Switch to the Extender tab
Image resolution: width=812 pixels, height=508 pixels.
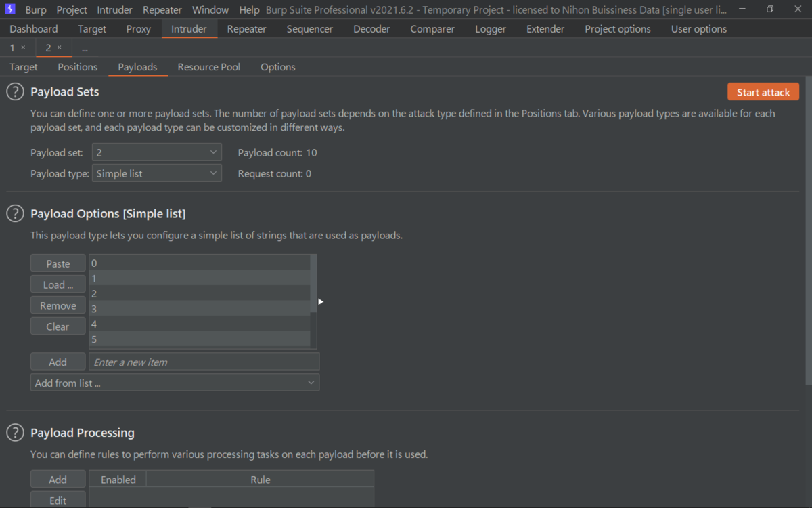click(x=545, y=29)
